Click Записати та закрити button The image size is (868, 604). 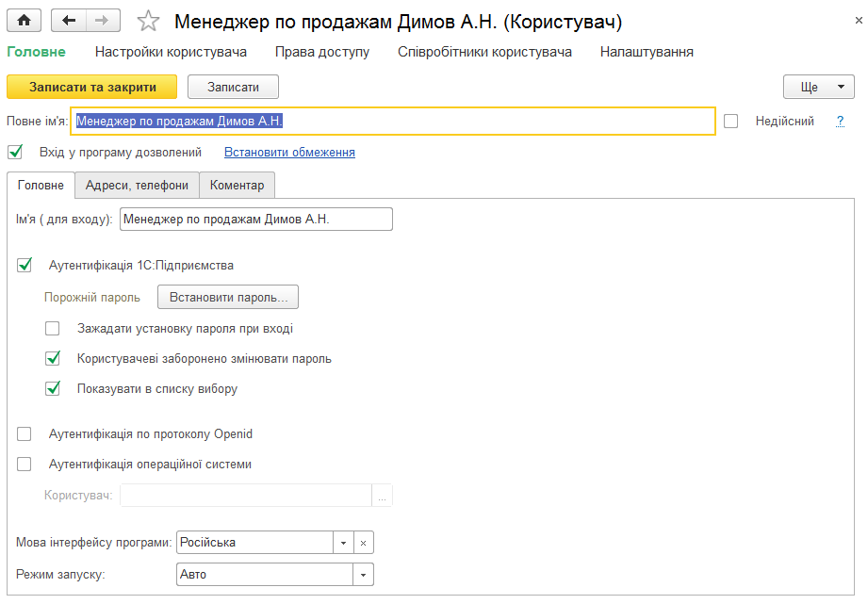(92, 87)
